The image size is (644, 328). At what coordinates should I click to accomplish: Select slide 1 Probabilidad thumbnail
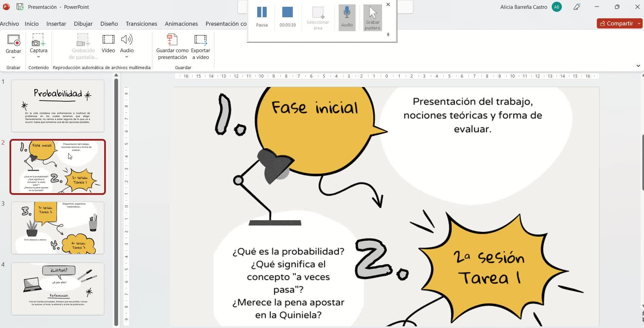(58, 106)
